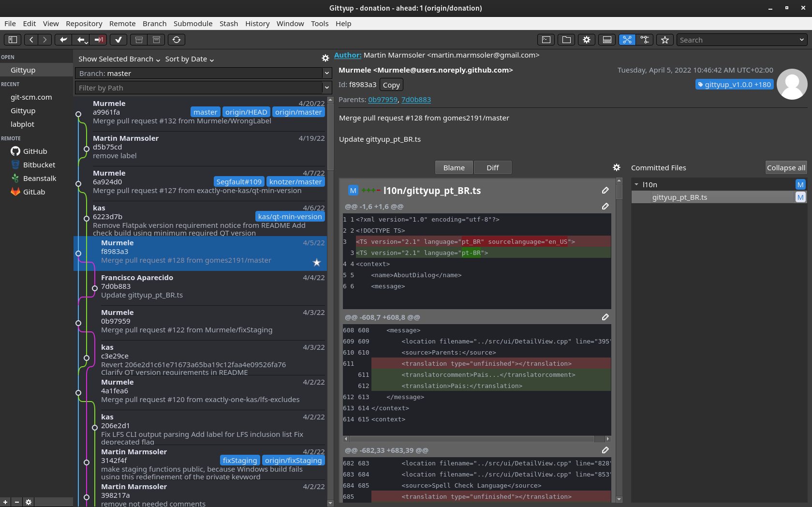Click the gittyup_v1.0.0 +180 tag badge
The image size is (812, 507).
[735, 85]
